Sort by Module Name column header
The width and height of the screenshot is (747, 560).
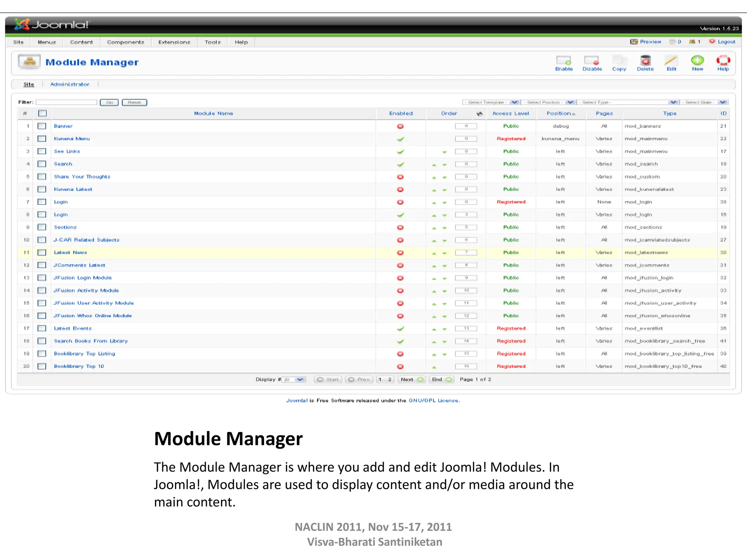point(213,113)
